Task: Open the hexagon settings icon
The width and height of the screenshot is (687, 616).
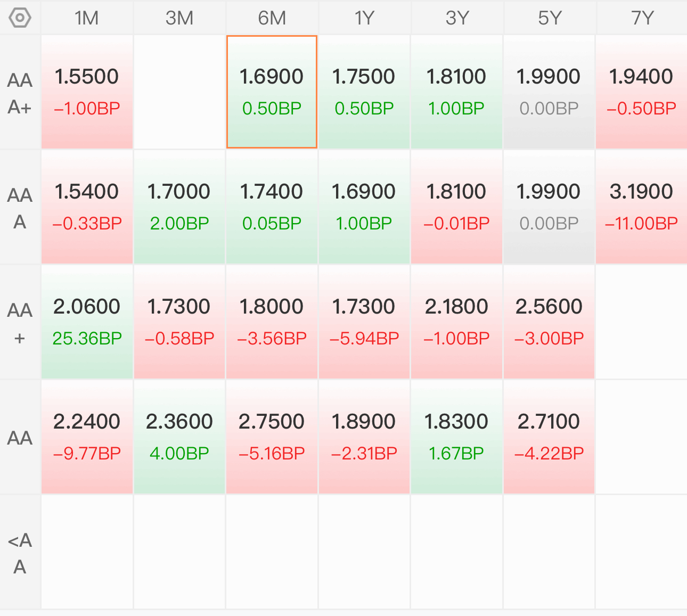Action: (x=20, y=18)
